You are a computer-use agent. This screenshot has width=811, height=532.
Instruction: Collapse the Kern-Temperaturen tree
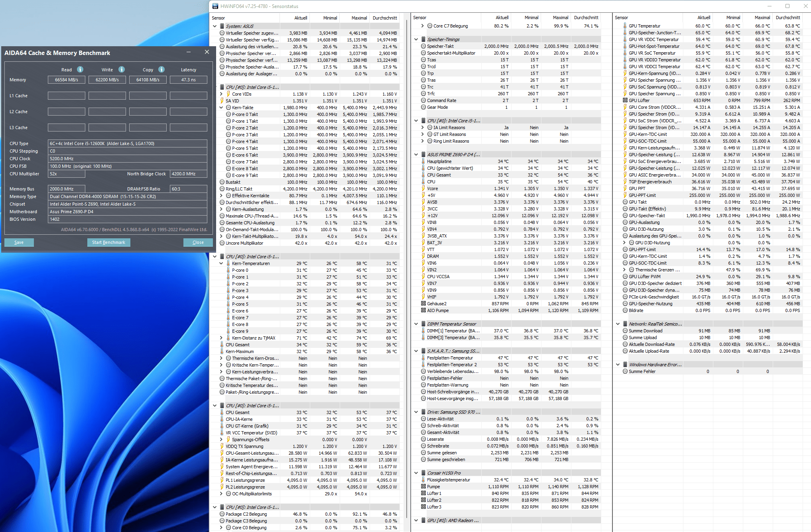(221, 263)
